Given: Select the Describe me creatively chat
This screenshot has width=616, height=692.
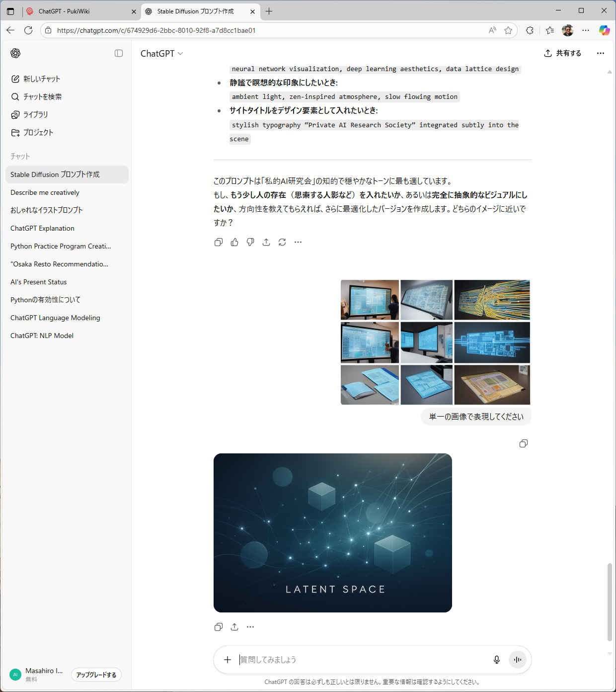Looking at the screenshot, I should click(45, 192).
